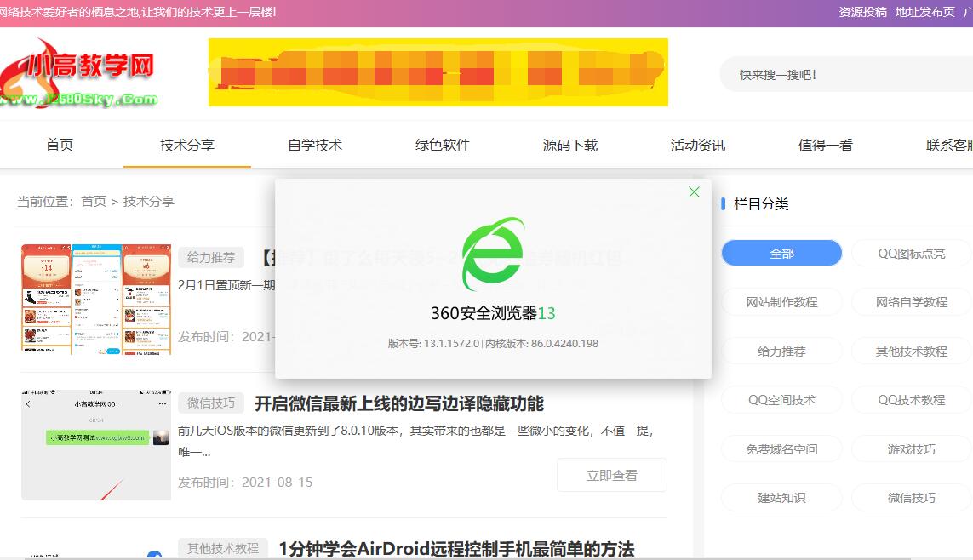The width and height of the screenshot is (973, 560).
Task: Select the 游戏技巧 category
Action: pyautogui.click(x=911, y=449)
